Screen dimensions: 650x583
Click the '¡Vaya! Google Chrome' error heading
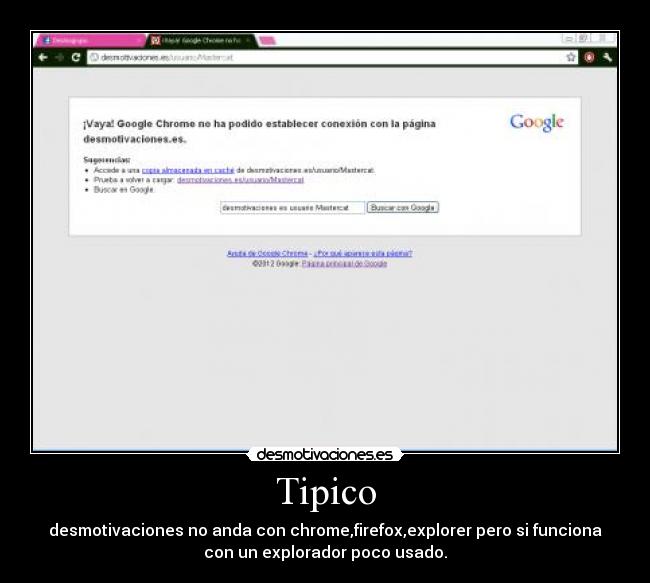pyautogui.click(x=260, y=131)
